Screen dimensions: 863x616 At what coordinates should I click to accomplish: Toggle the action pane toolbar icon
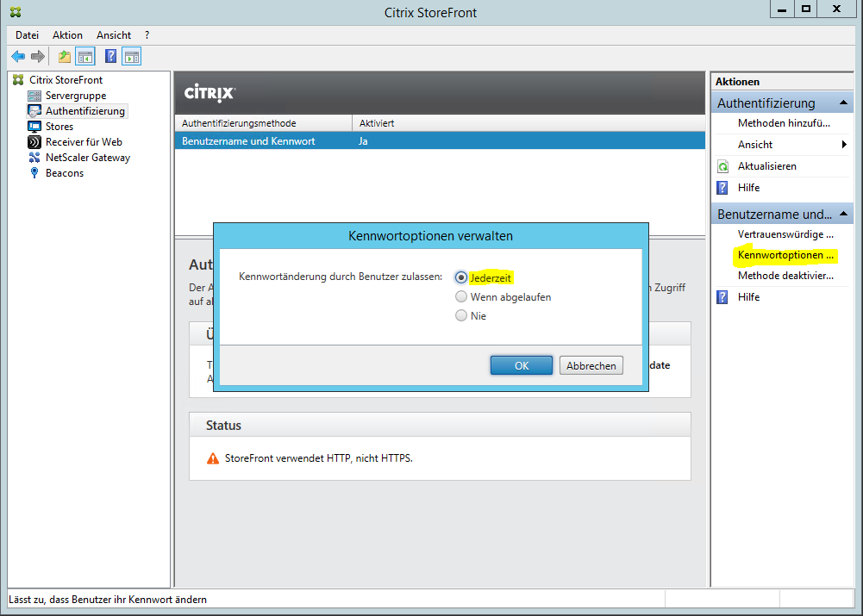tap(132, 56)
